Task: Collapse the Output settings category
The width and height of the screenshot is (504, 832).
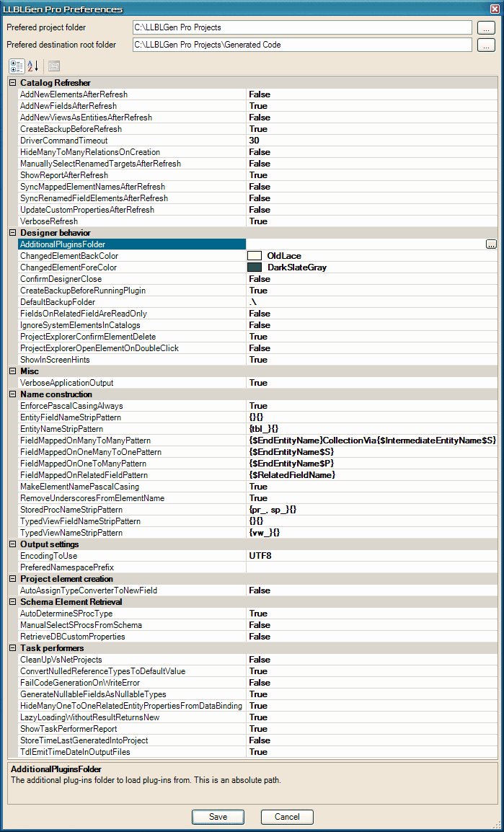Action: point(13,544)
